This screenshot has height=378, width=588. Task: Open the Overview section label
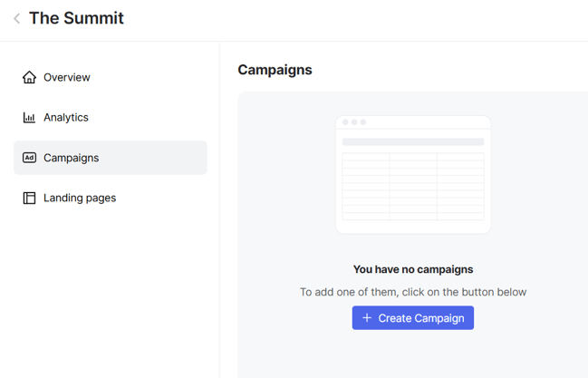(67, 77)
